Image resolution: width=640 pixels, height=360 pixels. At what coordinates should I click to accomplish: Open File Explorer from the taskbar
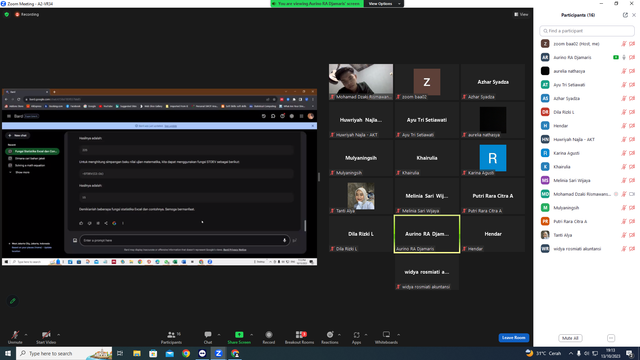tap(137, 353)
